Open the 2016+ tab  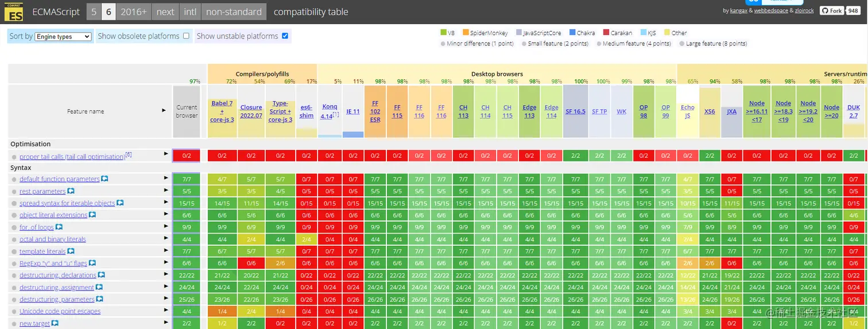(134, 11)
